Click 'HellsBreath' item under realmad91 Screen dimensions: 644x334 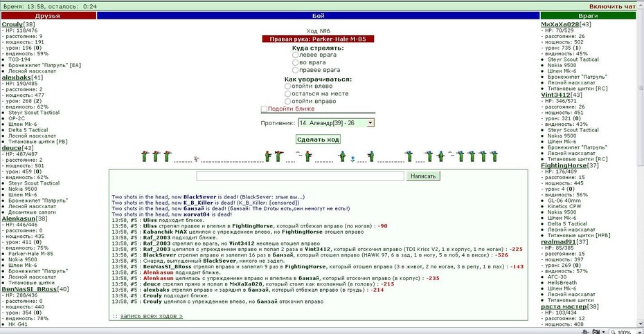(x=562, y=283)
